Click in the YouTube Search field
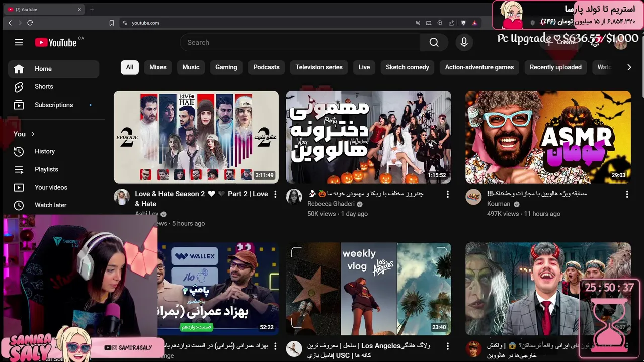This screenshot has width=644, height=362. (x=300, y=43)
